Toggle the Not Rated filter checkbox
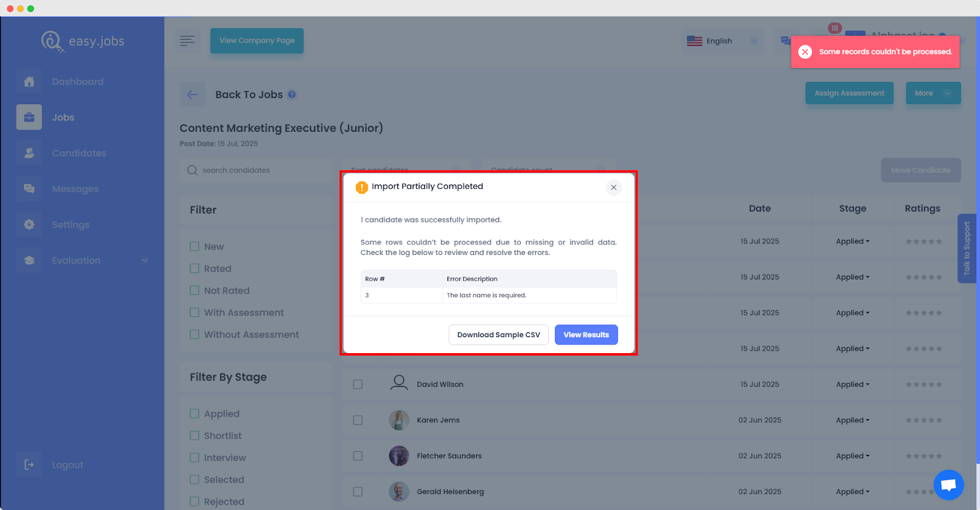The height and width of the screenshot is (510, 980). (195, 291)
